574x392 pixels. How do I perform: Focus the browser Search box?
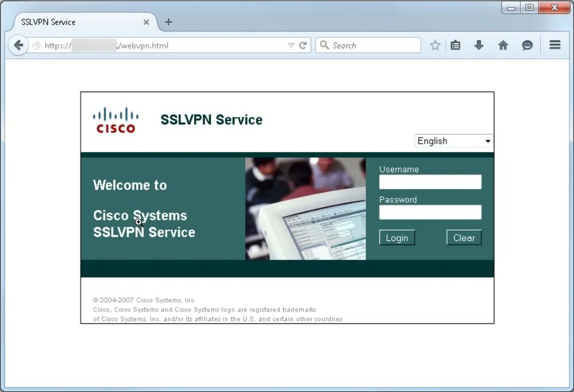(x=368, y=45)
